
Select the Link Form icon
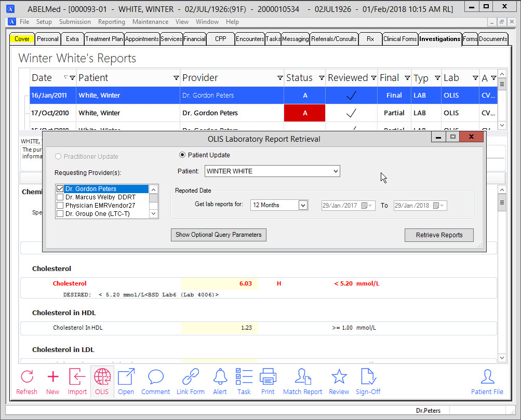[x=190, y=381]
